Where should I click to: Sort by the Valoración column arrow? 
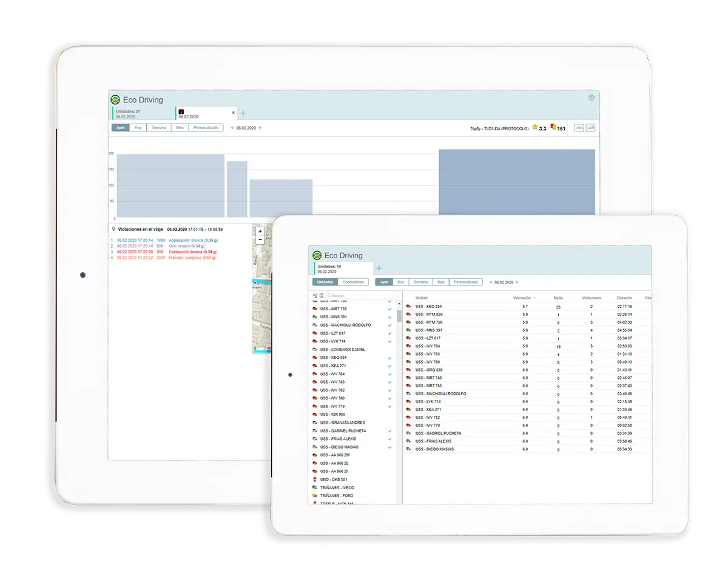534,298
